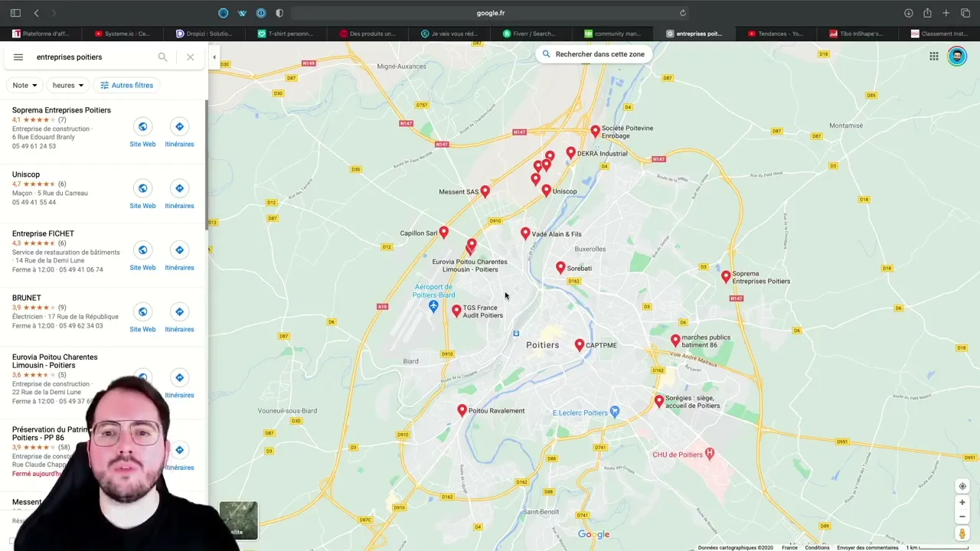Click the show my location button
The image size is (980, 551).
962,487
